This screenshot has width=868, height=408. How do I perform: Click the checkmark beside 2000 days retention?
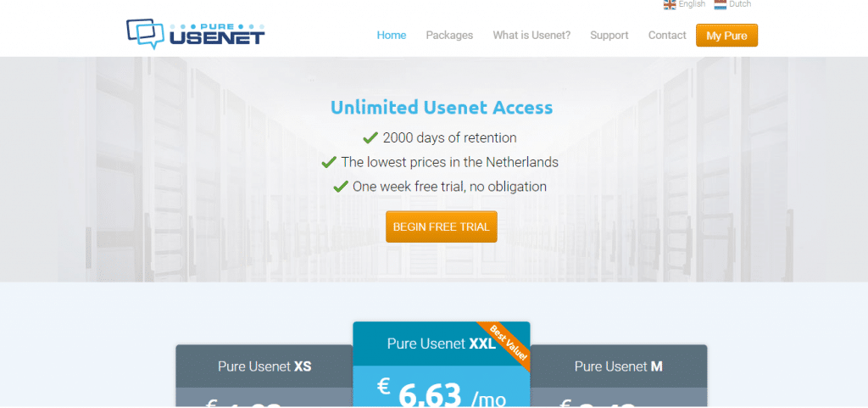tap(370, 137)
